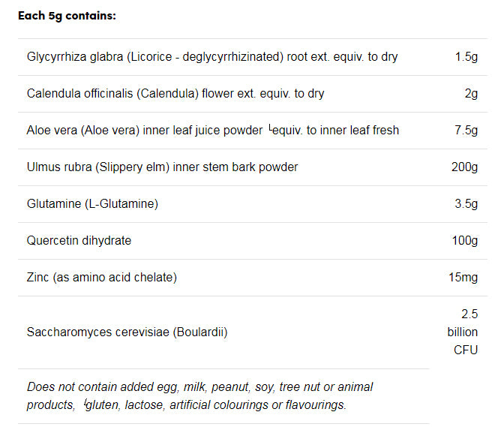Click the 15mg Zinc amount
Screen dimensions: 504x433
point(463,278)
